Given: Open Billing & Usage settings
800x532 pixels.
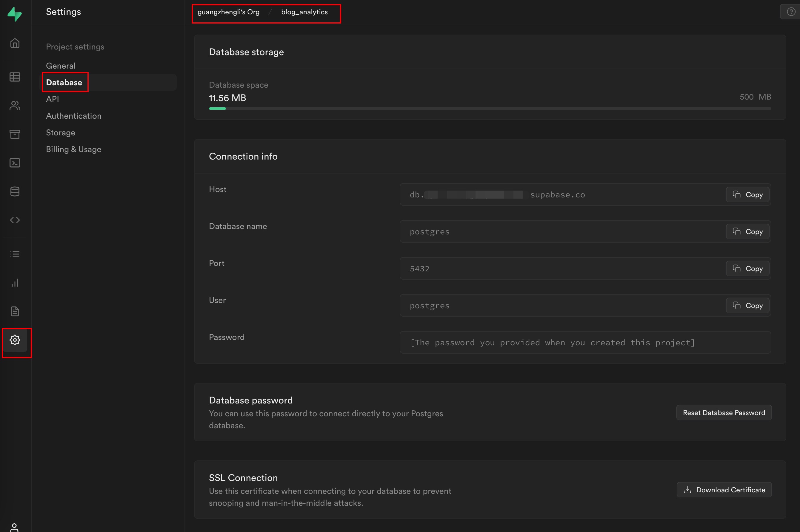Looking at the screenshot, I should pyautogui.click(x=74, y=149).
